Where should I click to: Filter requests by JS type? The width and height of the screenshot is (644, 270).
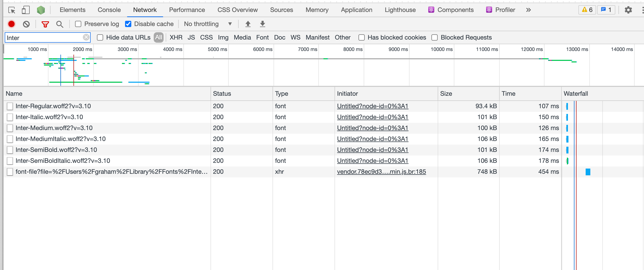191,37
